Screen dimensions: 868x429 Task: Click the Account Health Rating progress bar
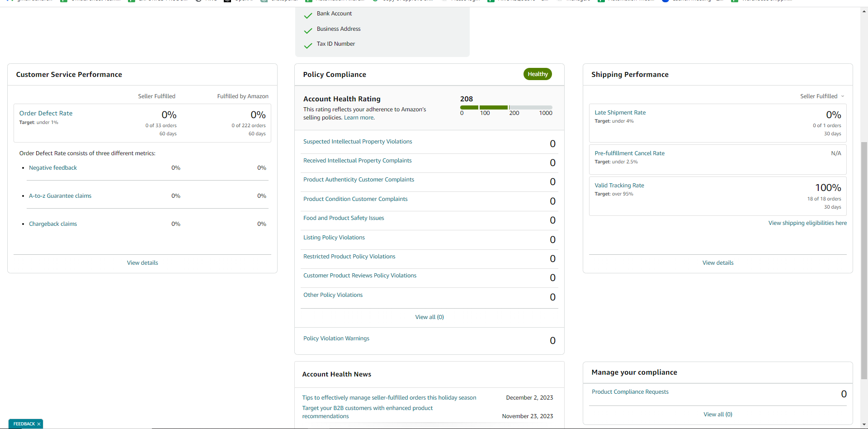tap(506, 107)
